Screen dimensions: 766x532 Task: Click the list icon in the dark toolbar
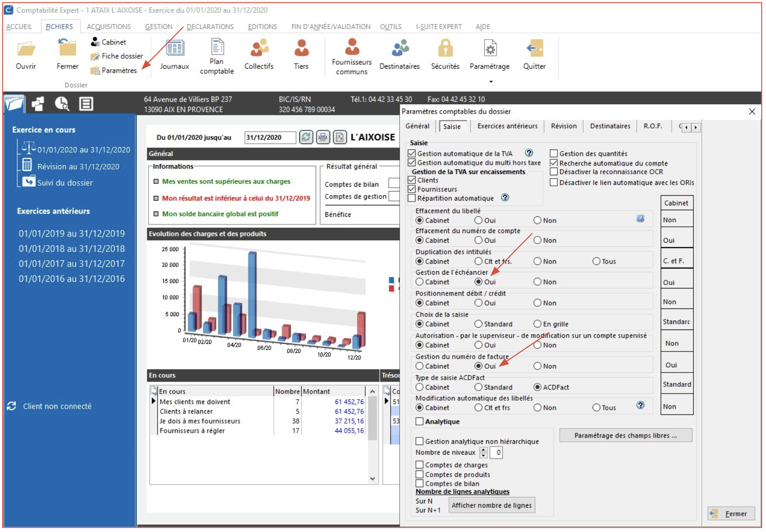coord(86,103)
